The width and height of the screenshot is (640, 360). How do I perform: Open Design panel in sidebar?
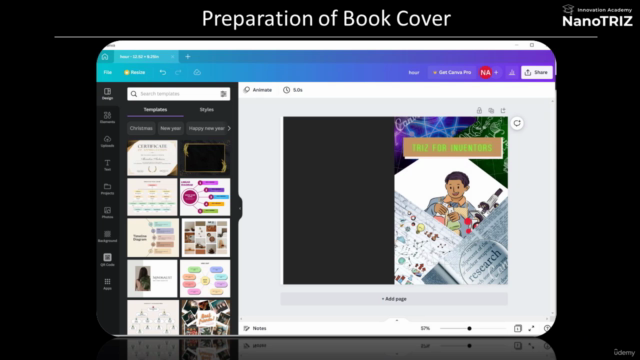tap(107, 94)
